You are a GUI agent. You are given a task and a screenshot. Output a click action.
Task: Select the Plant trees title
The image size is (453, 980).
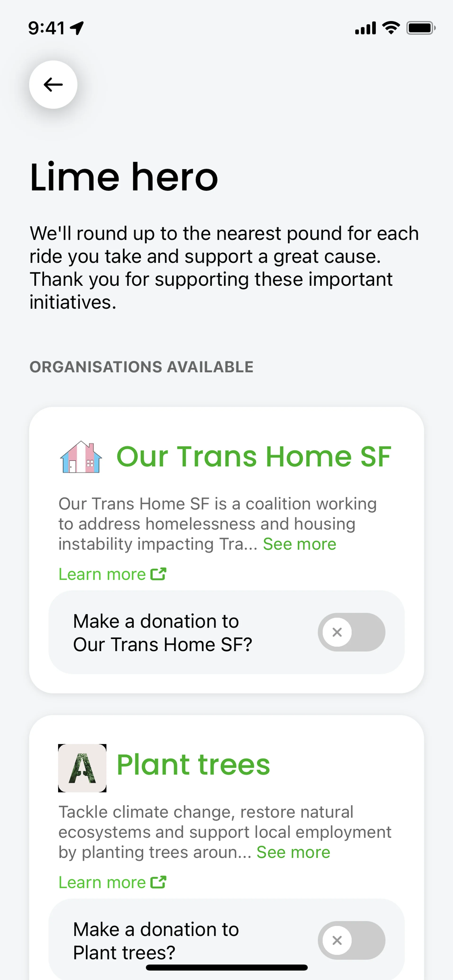click(x=193, y=764)
